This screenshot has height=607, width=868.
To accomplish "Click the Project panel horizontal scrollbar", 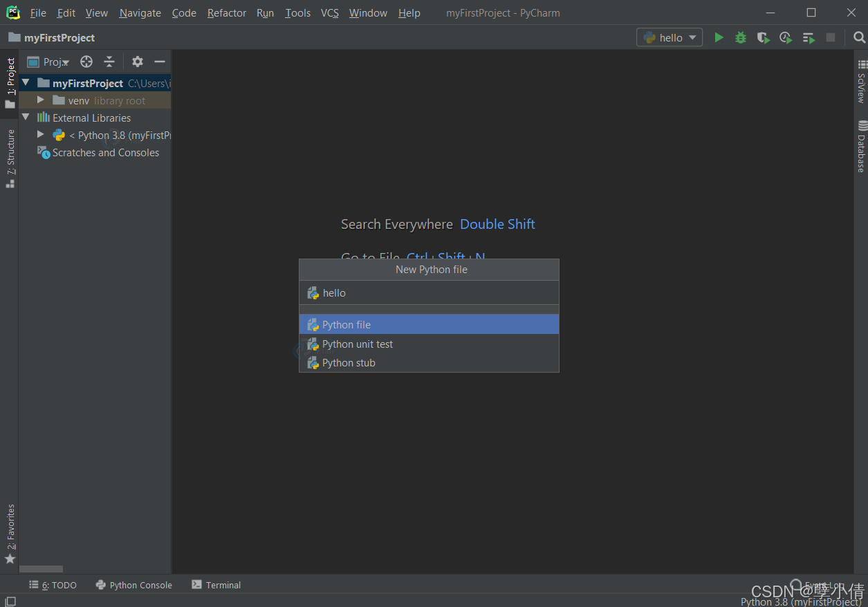I will click(41, 569).
